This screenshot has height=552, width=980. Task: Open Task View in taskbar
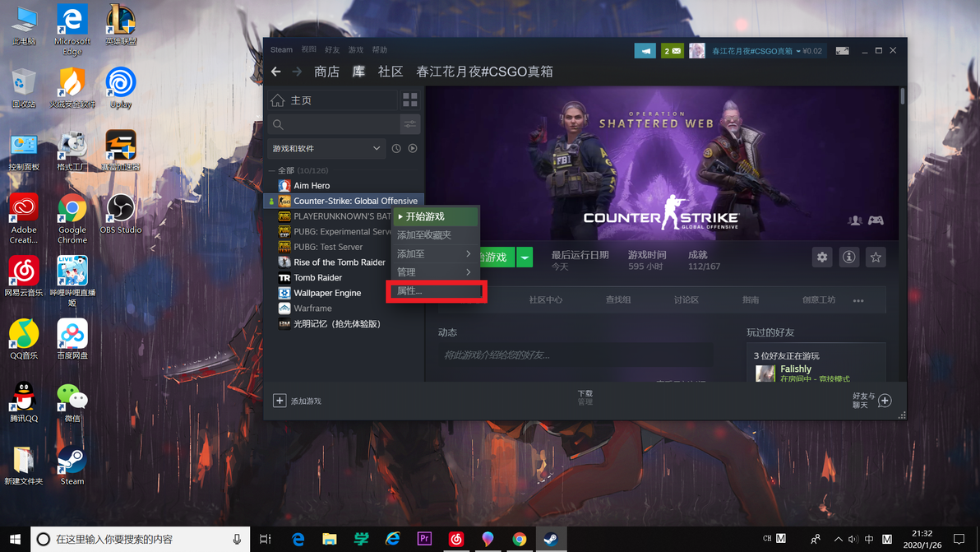coord(265,539)
